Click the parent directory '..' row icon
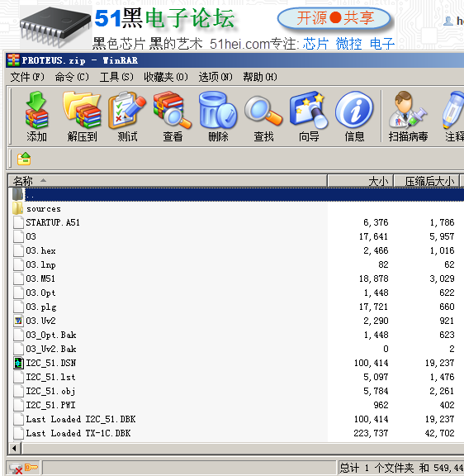Screen dimensions: 464x476 click(18, 194)
